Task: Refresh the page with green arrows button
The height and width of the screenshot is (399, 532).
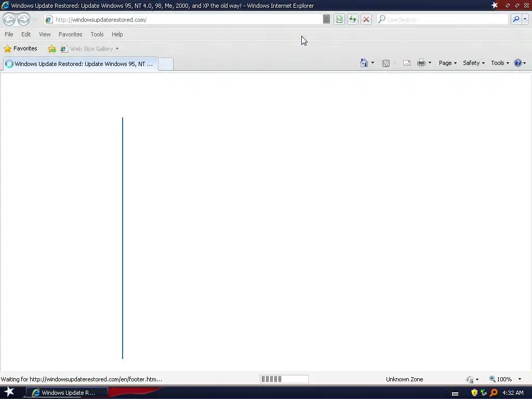Action: 353,19
